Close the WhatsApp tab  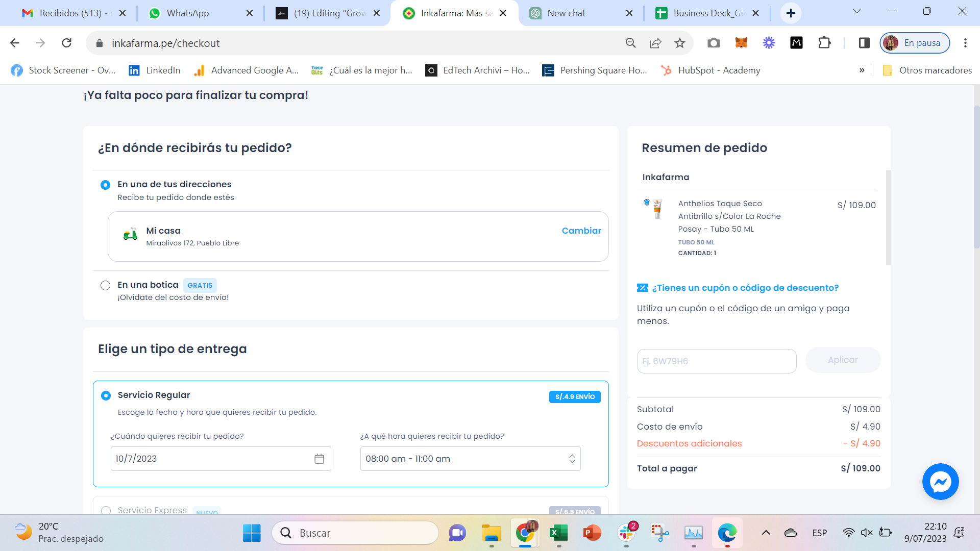point(250,13)
